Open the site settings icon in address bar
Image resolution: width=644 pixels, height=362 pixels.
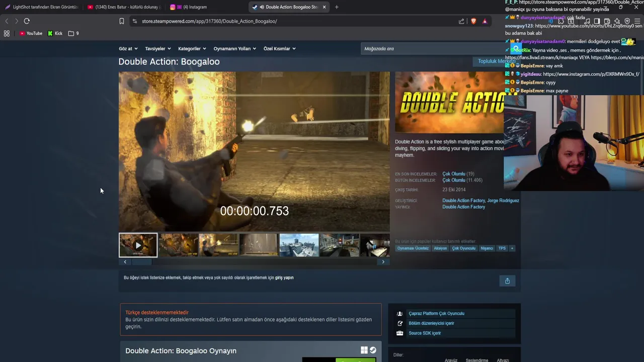[134, 21]
